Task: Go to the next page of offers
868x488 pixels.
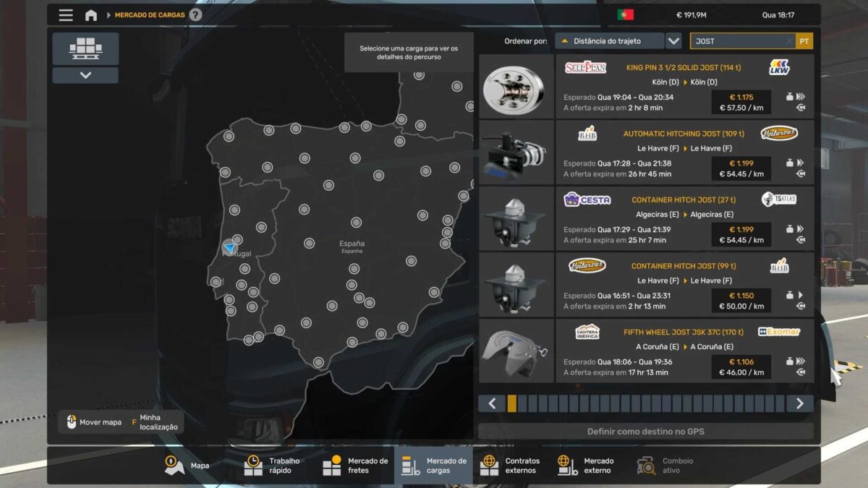Action: 799,403
